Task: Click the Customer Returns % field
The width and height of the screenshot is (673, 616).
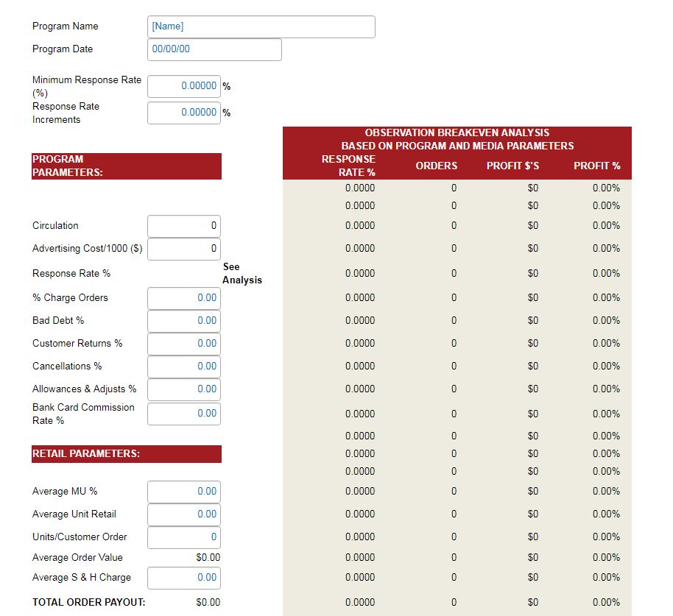Action: (x=183, y=344)
